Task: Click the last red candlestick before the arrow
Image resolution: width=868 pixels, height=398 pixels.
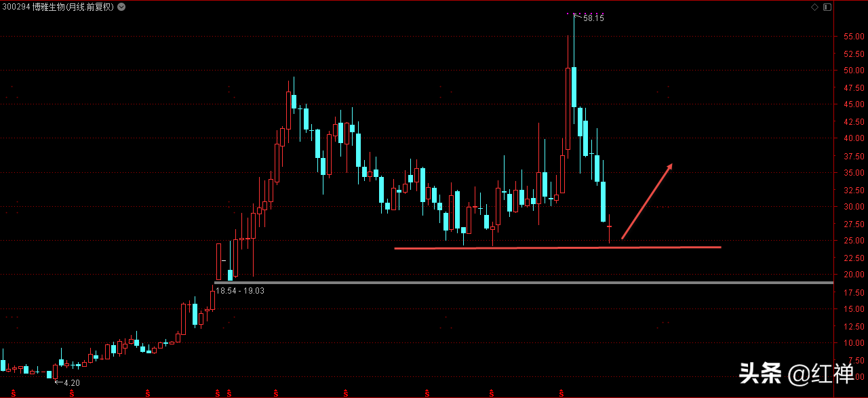Action: (x=610, y=227)
